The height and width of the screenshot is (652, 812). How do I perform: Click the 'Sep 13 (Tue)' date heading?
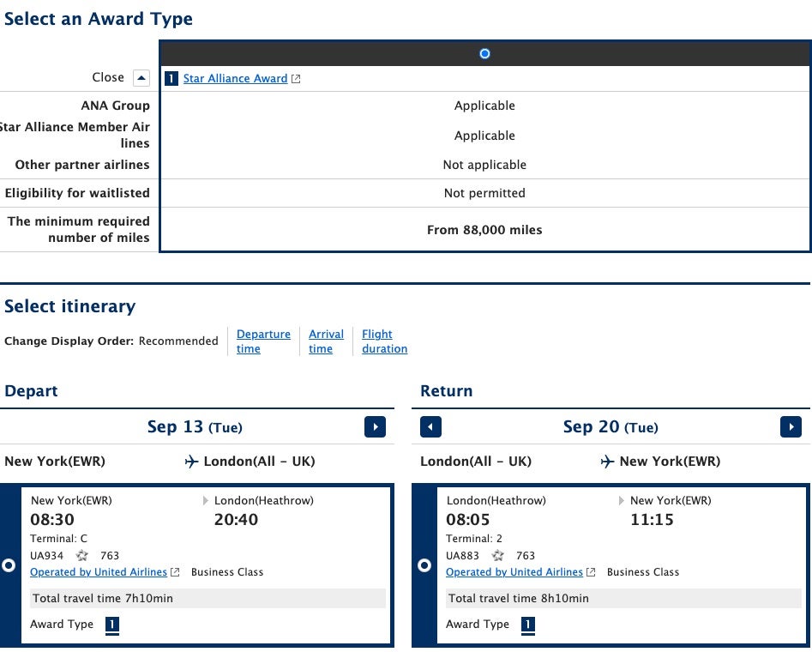(x=195, y=427)
